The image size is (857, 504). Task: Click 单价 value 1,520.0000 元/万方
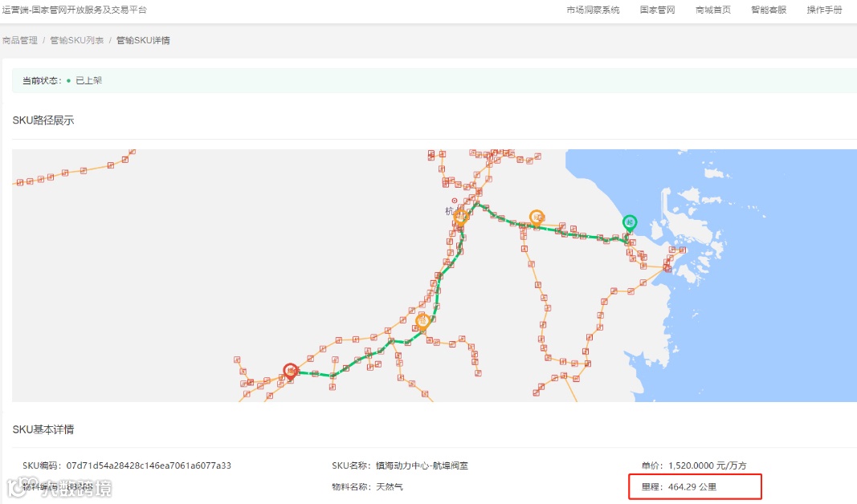(708, 465)
